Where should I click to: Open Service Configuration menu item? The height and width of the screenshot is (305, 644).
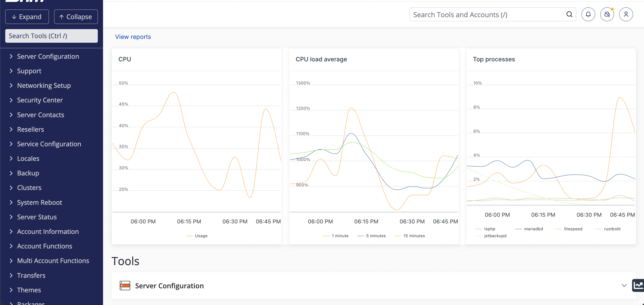tap(49, 144)
